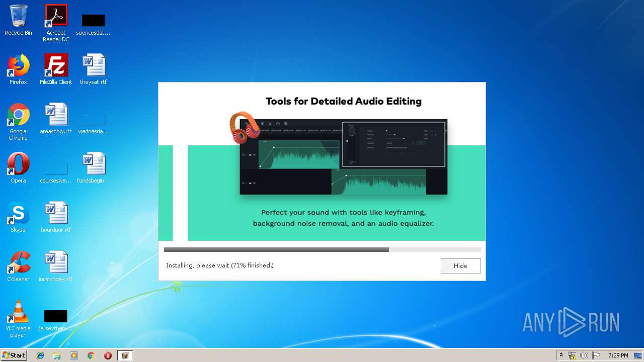Viewport: 644px width, 362px height.
Task: Select the courseswe desktop file
Action: click(x=56, y=173)
